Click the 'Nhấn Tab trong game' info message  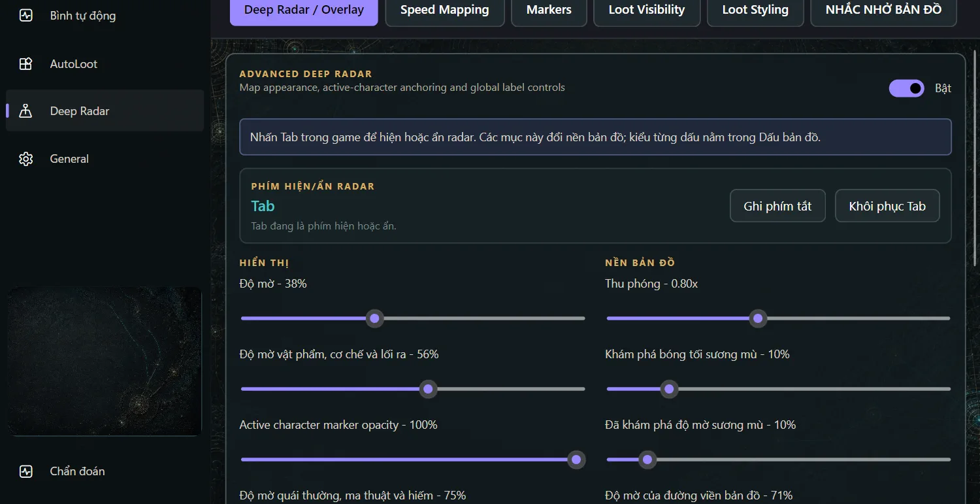pos(595,137)
